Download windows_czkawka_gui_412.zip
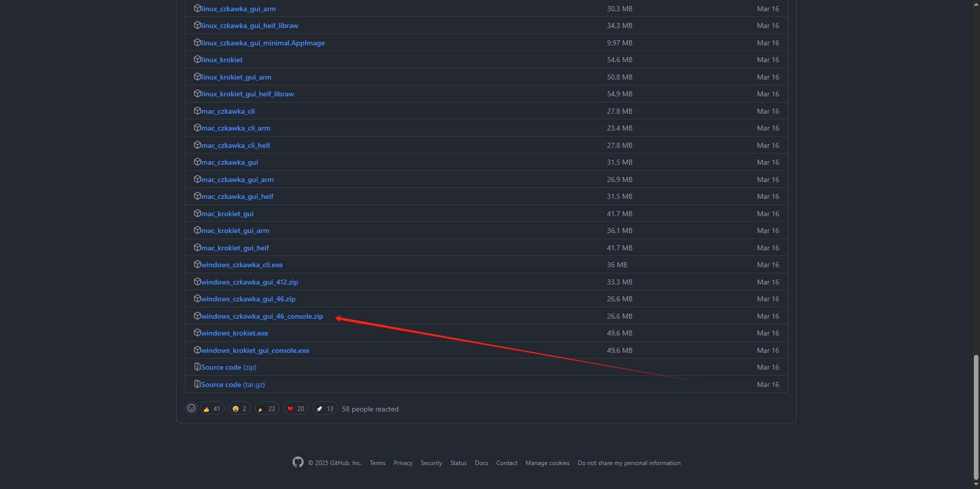The height and width of the screenshot is (489, 980). pyautogui.click(x=250, y=282)
